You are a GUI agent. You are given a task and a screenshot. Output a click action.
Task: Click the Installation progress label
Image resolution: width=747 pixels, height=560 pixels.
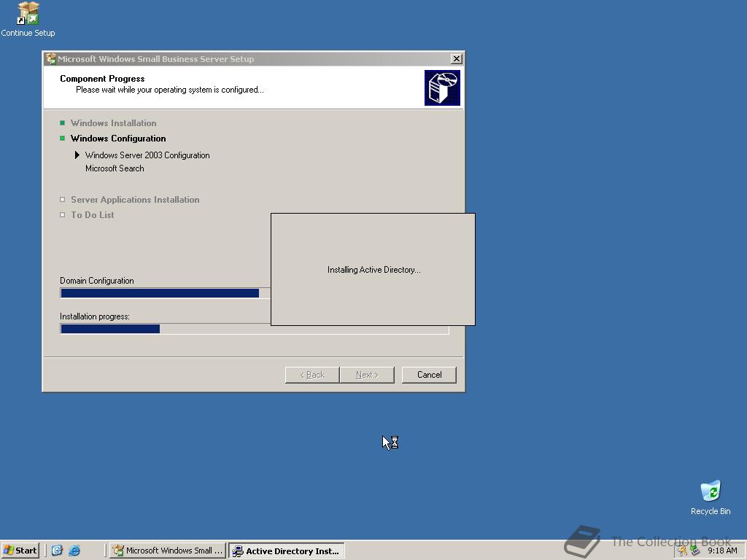coord(94,316)
